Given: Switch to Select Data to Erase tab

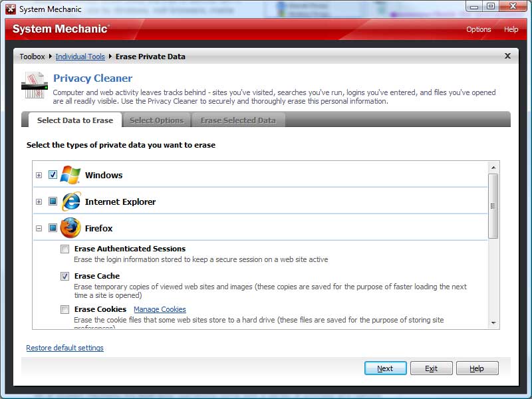Looking at the screenshot, I should point(75,120).
